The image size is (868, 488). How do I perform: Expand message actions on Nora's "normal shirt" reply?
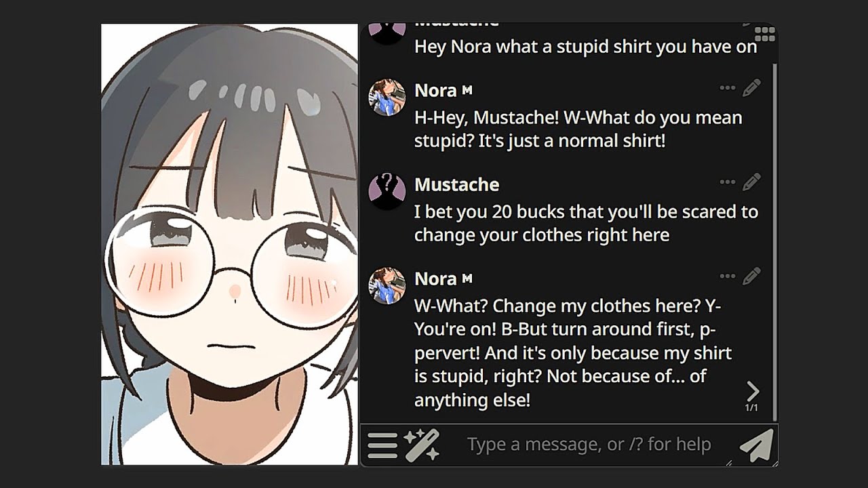pos(728,87)
